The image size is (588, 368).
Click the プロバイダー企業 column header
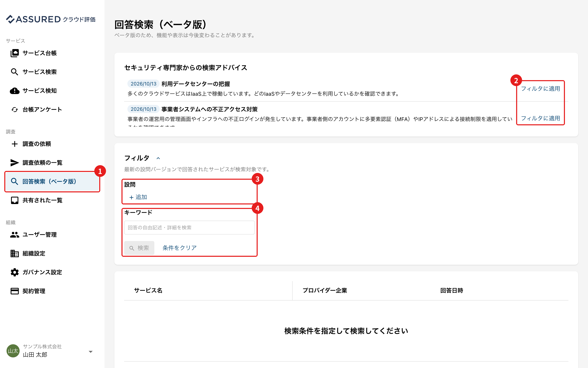pos(325,290)
